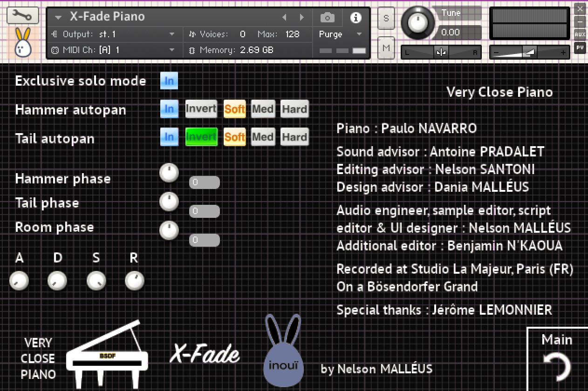588x391 pixels.
Task: Click the Hammer phase value field
Action: tap(204, 182)
